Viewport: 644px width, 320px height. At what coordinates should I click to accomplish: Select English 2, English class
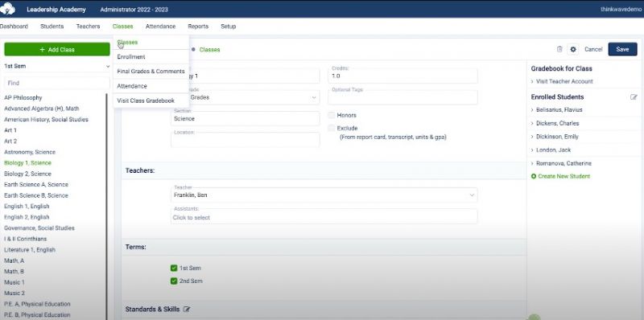click(x=27, y=217)
